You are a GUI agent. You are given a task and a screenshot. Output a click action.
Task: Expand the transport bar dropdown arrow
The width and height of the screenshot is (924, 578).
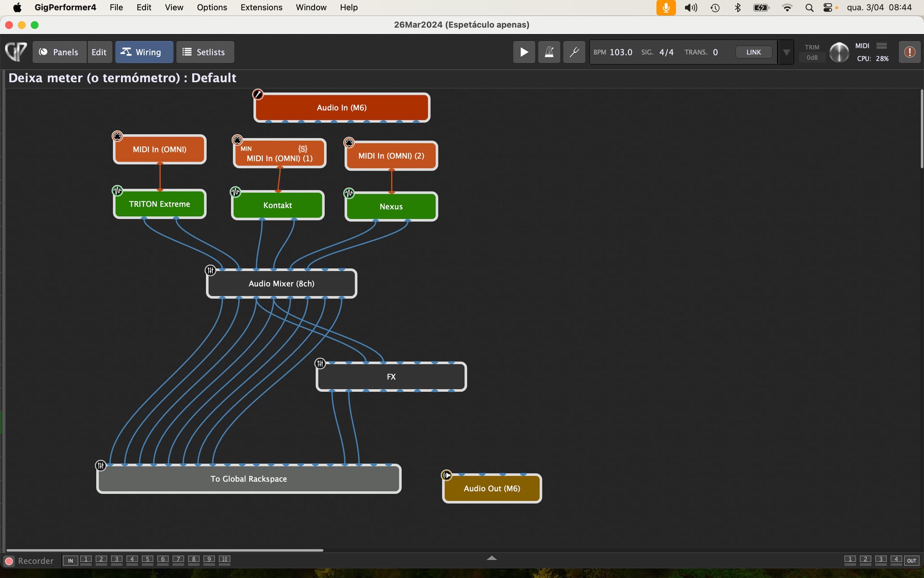tap(786, 52)
